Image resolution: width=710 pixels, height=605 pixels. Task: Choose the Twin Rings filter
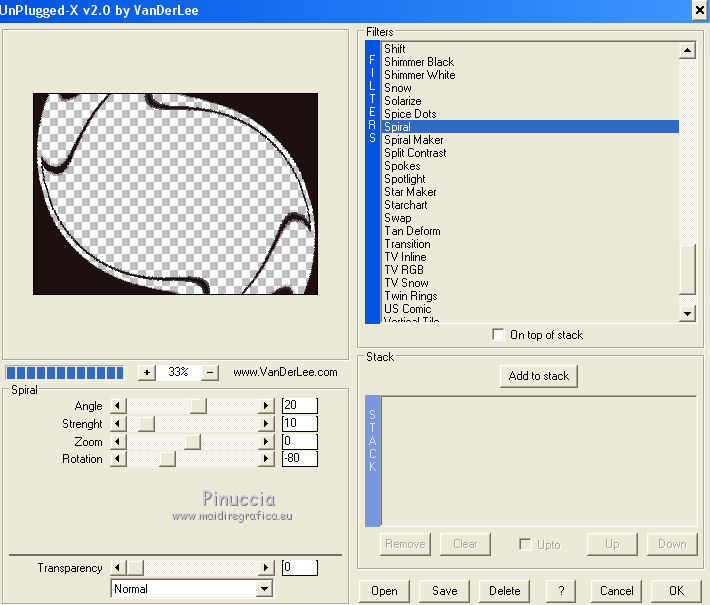(x=410, y=296)
